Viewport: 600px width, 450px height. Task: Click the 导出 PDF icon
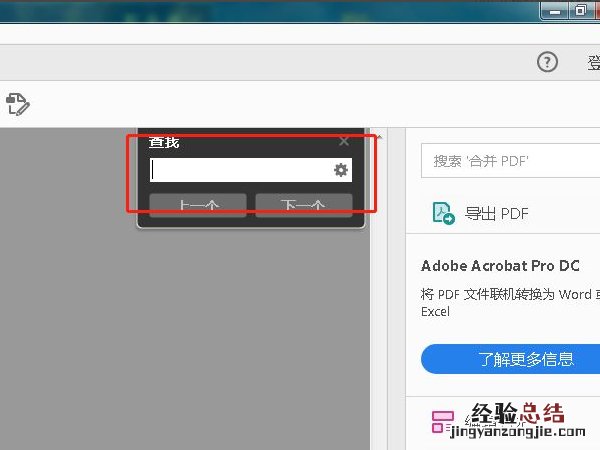tap(443, 213)
